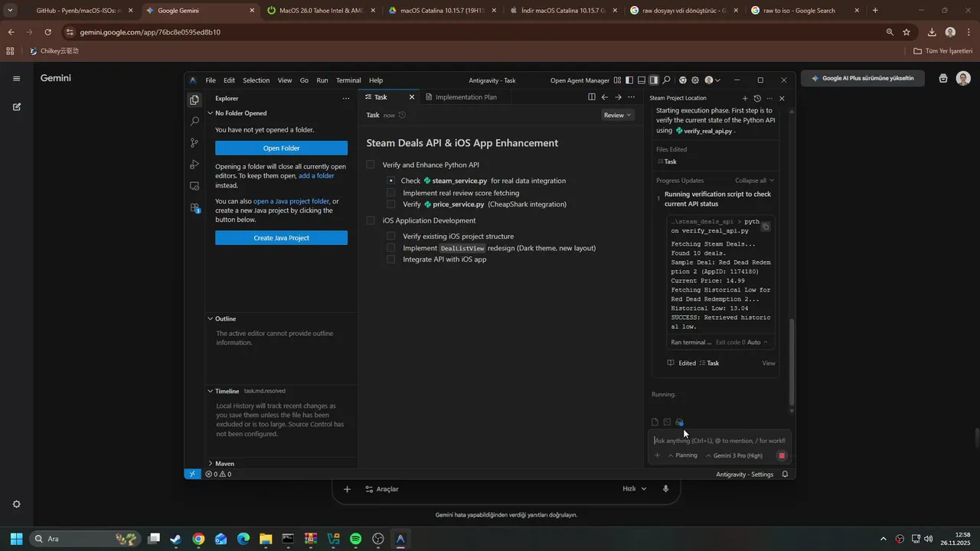
Task: Toggle 'Check steam_service.py' task checkbox
Action: [x=390, y=181]
